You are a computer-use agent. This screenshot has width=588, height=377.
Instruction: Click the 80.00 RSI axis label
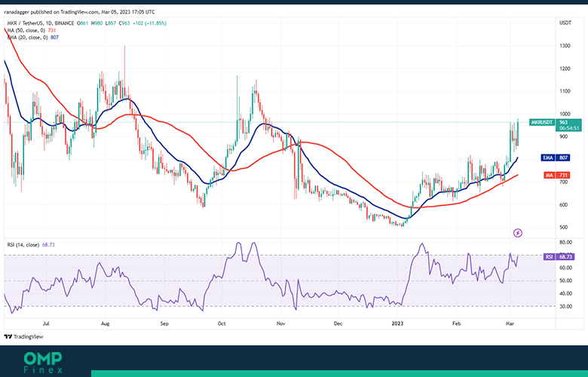pyautogui.click(x=565, y=242)
